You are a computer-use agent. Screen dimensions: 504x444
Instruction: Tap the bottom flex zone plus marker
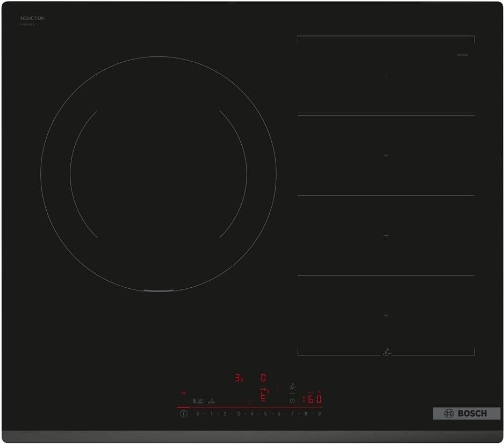(x=386, y=315)
